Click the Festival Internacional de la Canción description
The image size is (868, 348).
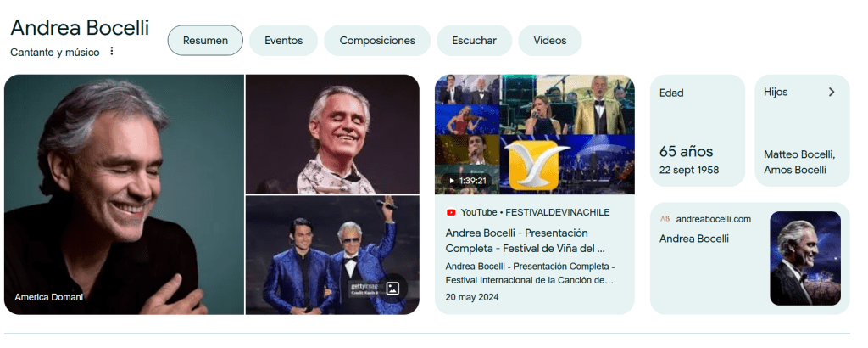click(x=530, y=273)
